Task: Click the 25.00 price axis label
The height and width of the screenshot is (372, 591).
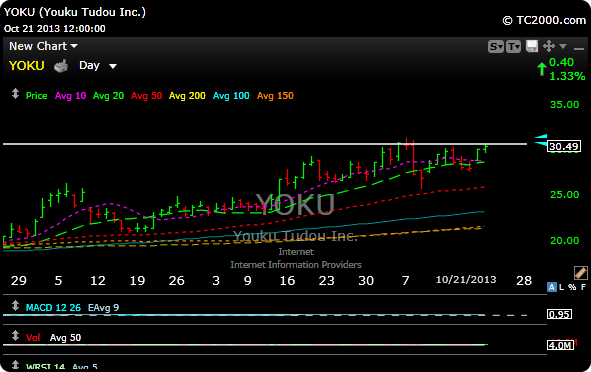Action: [x=565, y=195]
